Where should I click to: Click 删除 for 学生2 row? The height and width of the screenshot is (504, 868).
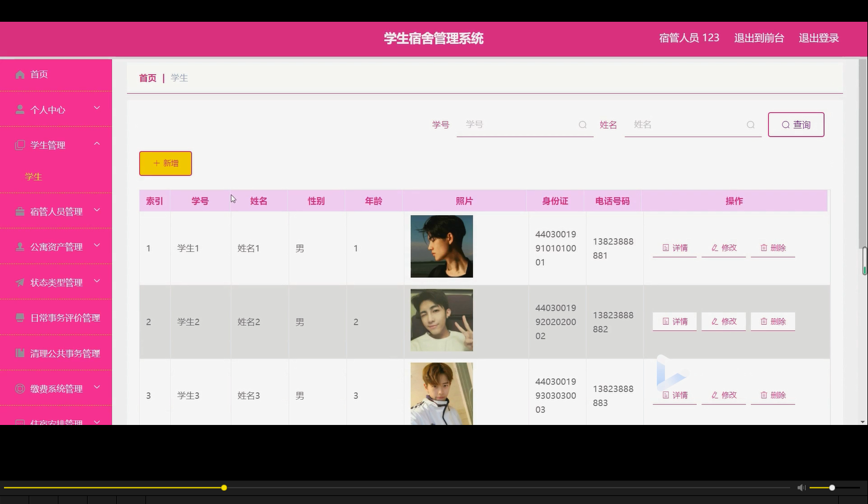click(x=773, y=322)
